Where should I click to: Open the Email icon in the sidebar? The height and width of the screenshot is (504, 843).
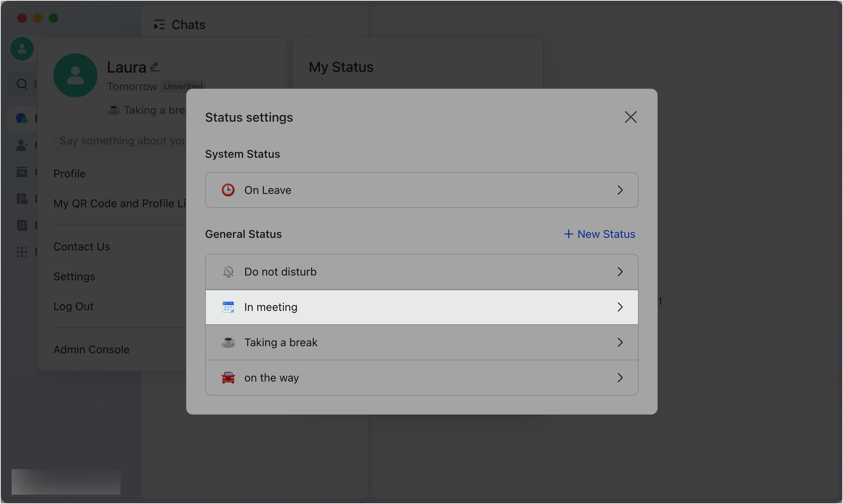tap(22, 225)
